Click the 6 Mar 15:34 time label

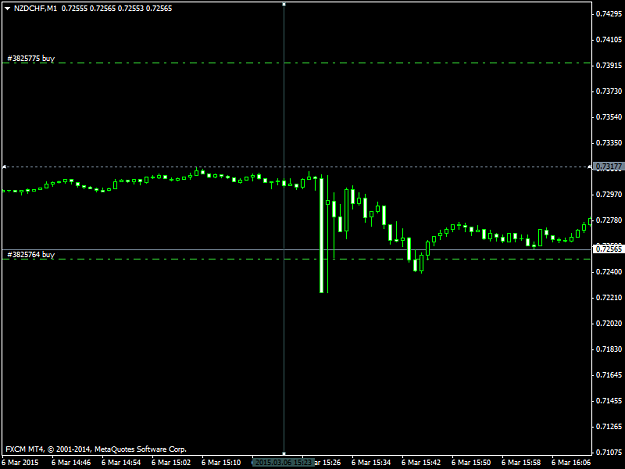tap(371, 463)
